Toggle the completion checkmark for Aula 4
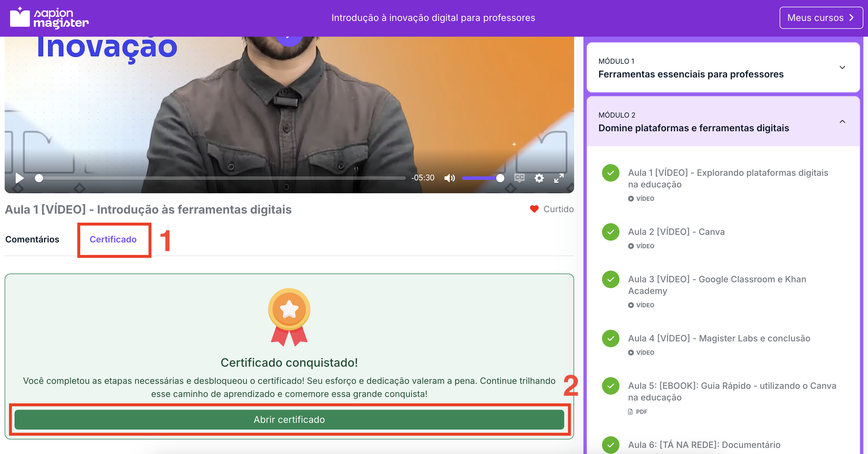Screen dimensions: 868x454 pos(610,338)
